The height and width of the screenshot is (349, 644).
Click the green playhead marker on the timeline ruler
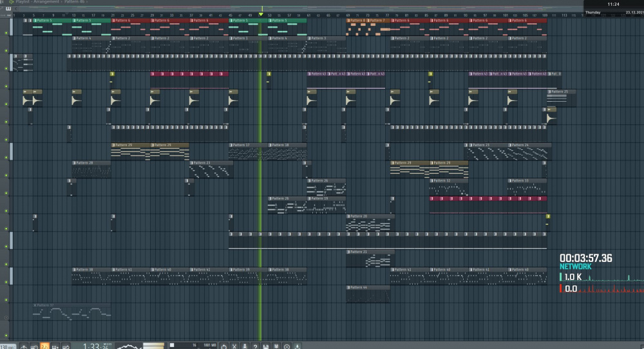point(261,14)
